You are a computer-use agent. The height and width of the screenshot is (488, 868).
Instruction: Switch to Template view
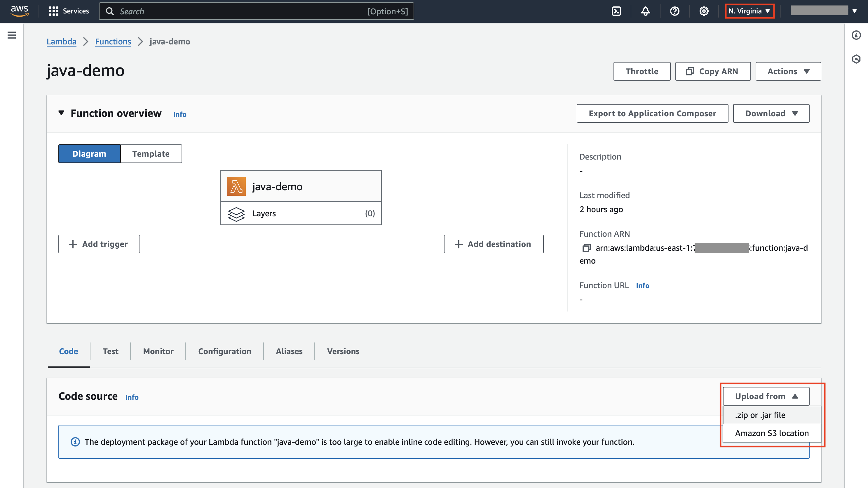151,153
